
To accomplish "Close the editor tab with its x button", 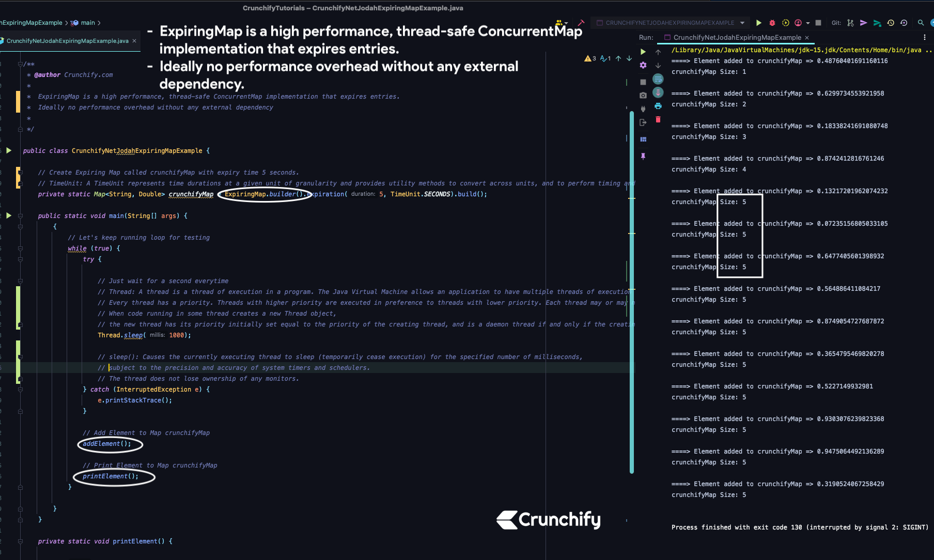I will click(x=134, y=41).
